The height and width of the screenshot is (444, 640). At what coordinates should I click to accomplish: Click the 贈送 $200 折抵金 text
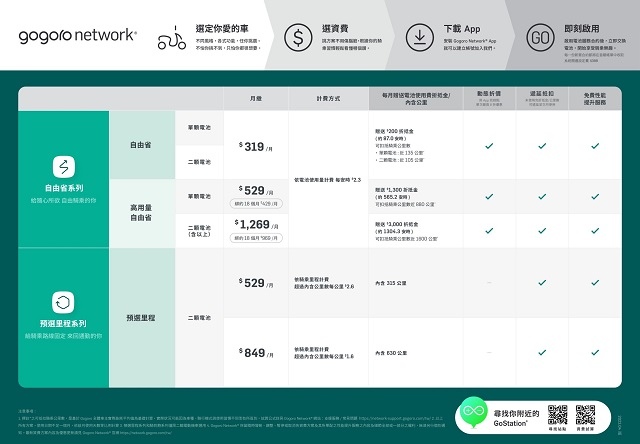(394, 131)
